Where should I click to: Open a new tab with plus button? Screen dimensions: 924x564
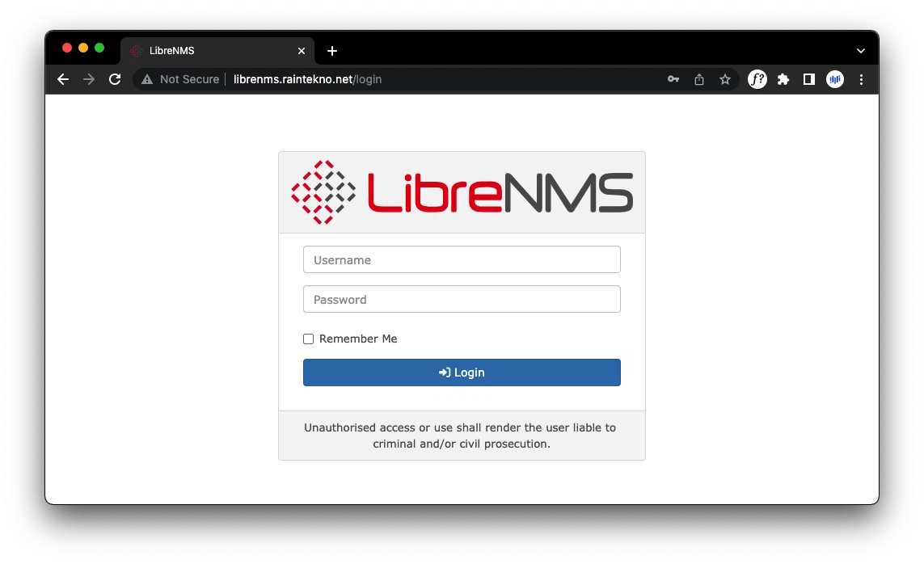[x=332, y=51]
